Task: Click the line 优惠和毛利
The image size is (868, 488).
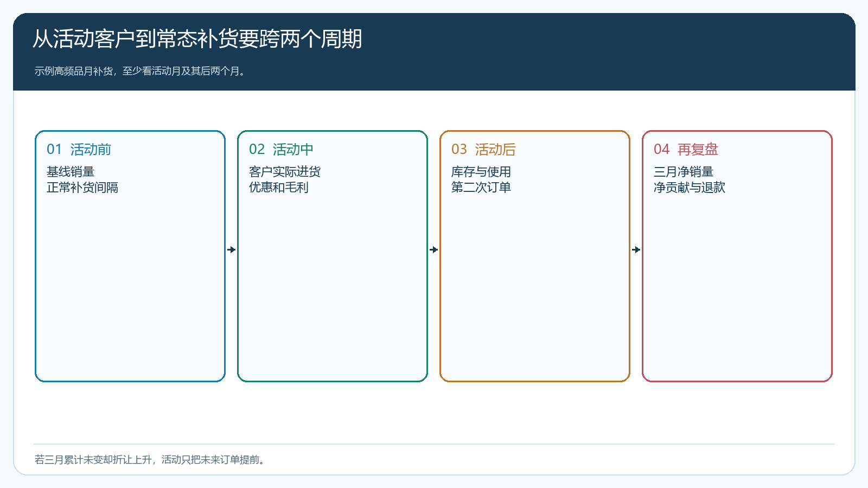Action: (279, 188)
